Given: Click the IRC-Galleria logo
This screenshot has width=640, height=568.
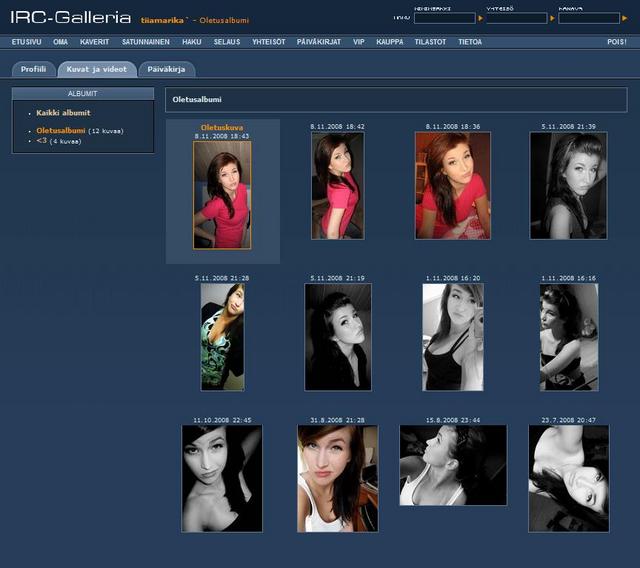Looking at the screenshot, I should [x=70, y=18].
